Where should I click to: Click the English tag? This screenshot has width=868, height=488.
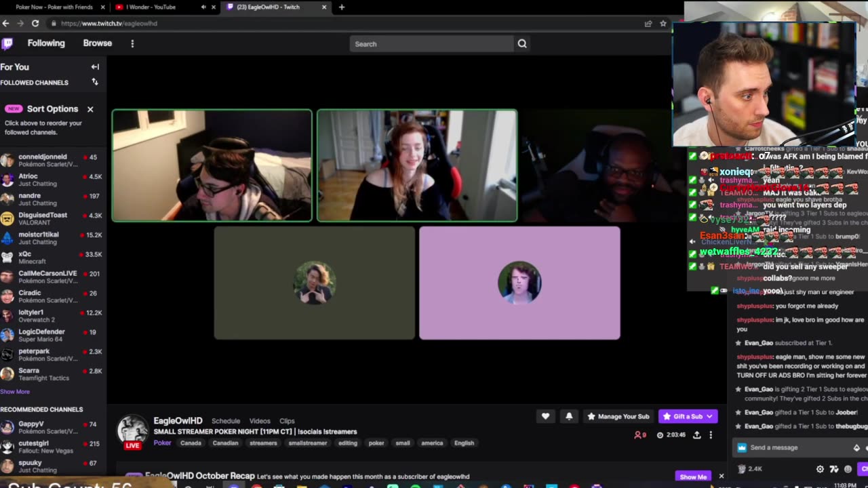coord(464,443)
